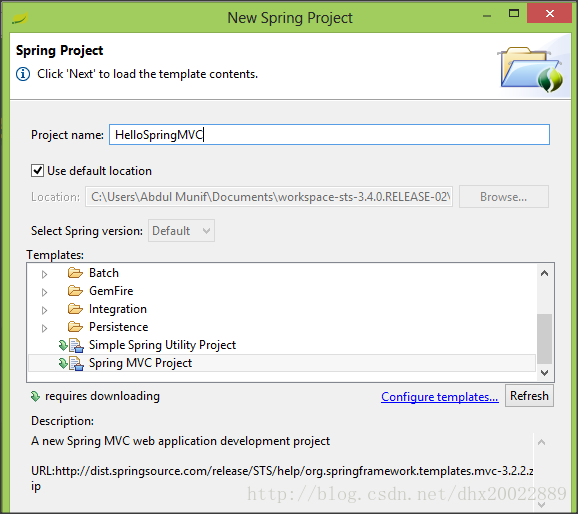Screen dimensions: 578x514
Task: Close the New Spring Project dialog
Action: [550, 14]
